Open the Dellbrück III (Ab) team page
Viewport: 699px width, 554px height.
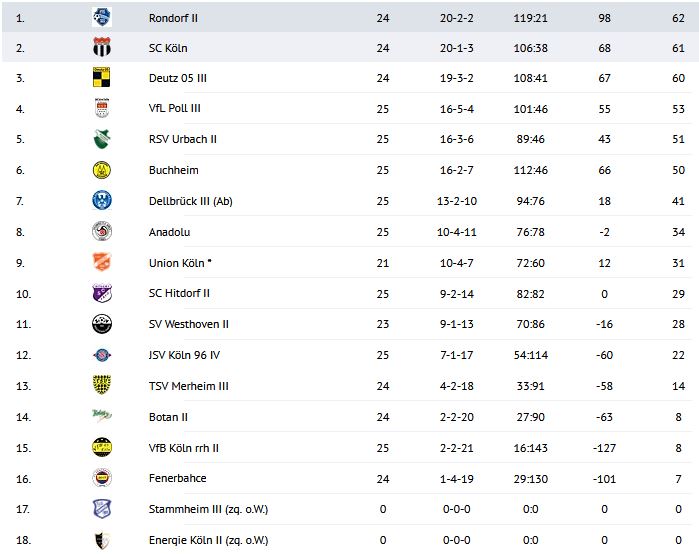(x=190, y=201)
